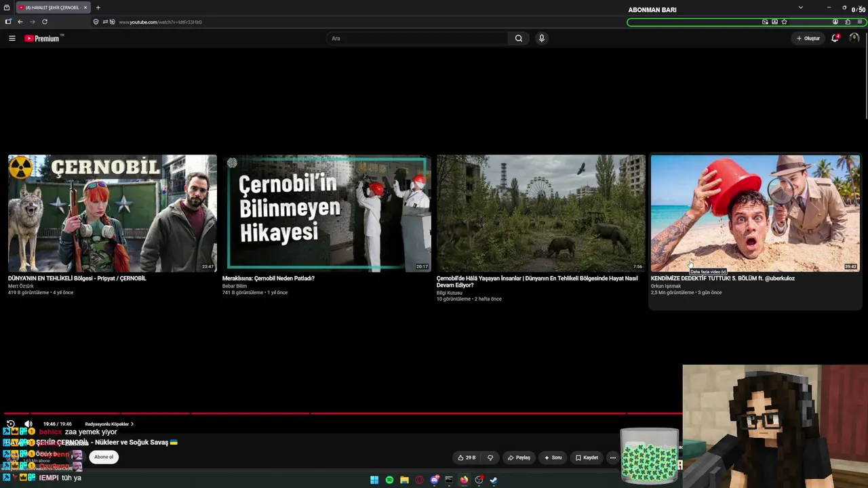The image size is (868, 488).
Task: Click into the Ara search field
Action: click(x=417, y=39)
